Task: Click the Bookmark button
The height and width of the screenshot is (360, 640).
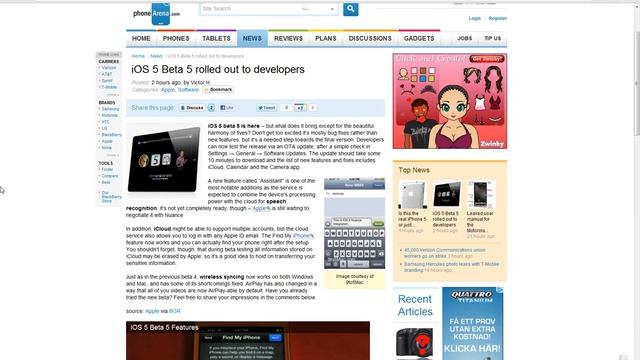Action: (x=218, y=90)
